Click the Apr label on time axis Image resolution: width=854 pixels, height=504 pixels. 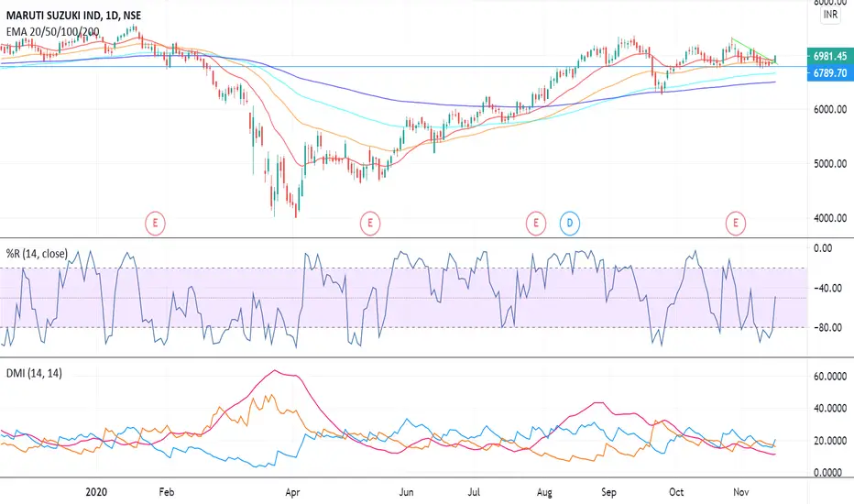click(292, 493)
